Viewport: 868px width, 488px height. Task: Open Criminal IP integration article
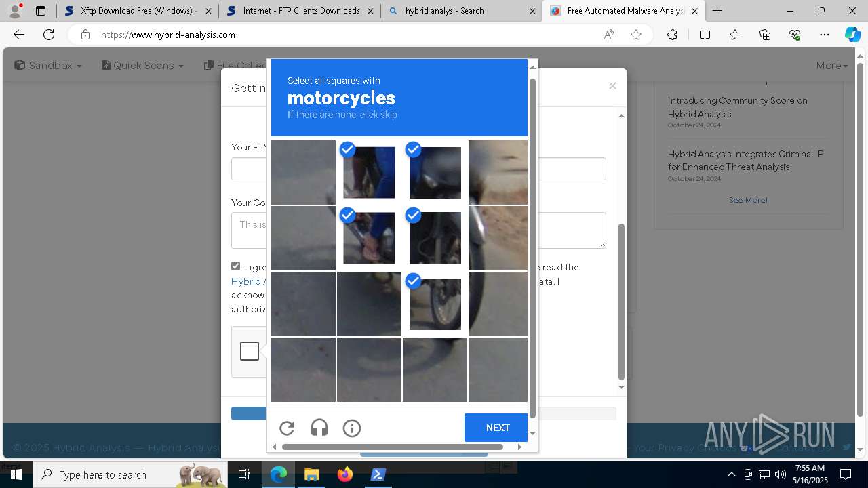[x=745, y=160]
